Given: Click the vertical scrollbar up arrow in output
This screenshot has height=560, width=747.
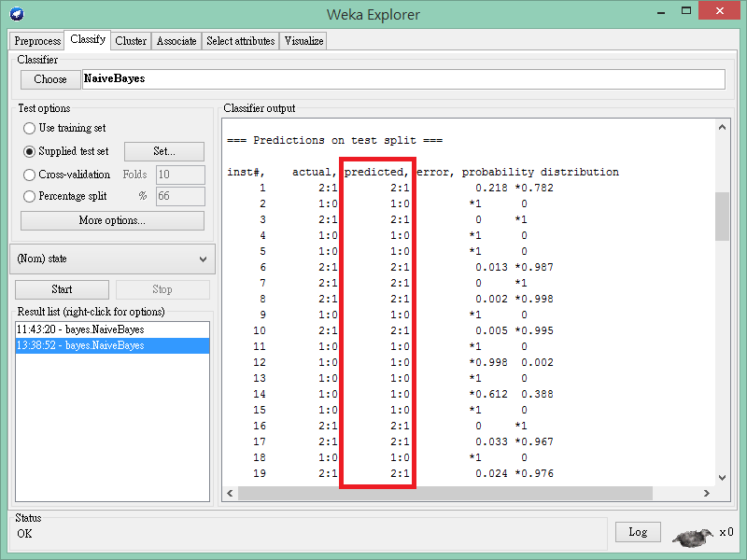Looking at the screenshot, I should coord(722,127).
